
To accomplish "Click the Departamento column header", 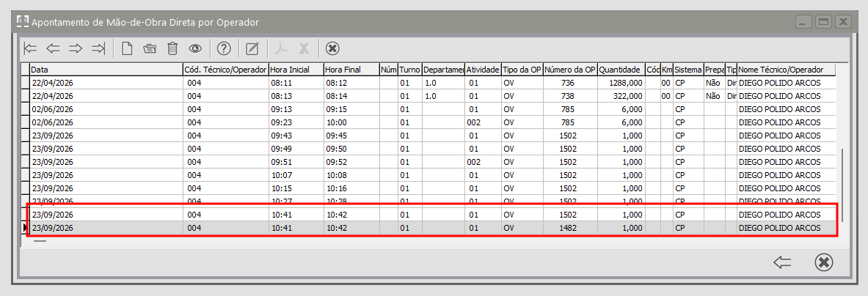I will [443, 70].
